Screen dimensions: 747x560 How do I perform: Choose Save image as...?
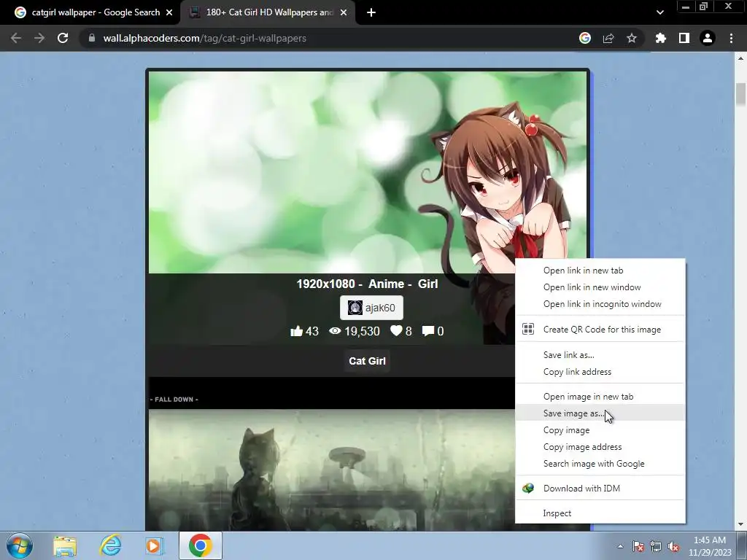pyautogui.click(x=600, y=413)
